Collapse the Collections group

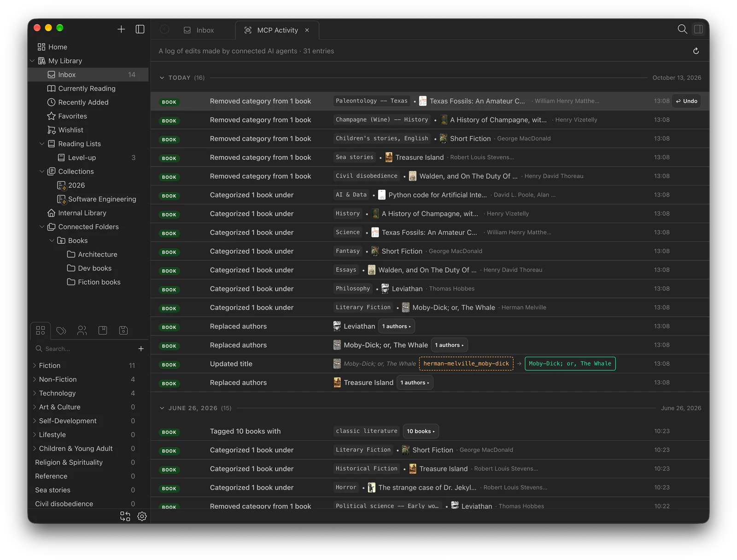pos(42,171)
